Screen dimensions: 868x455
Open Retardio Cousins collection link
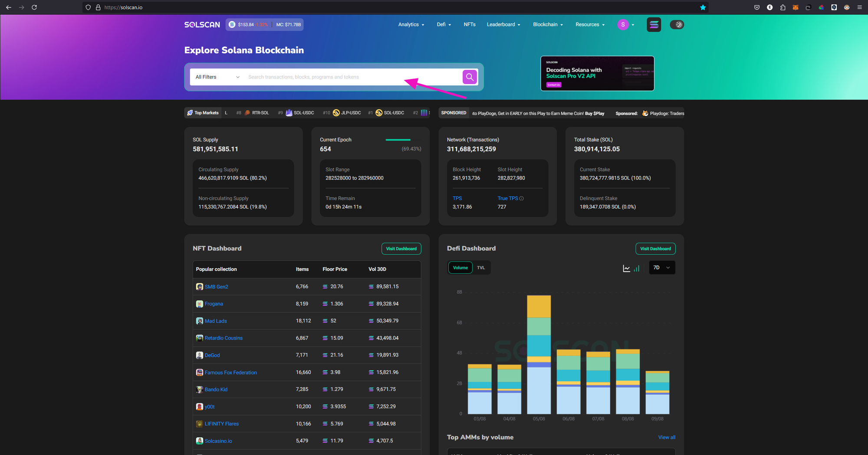224,338
